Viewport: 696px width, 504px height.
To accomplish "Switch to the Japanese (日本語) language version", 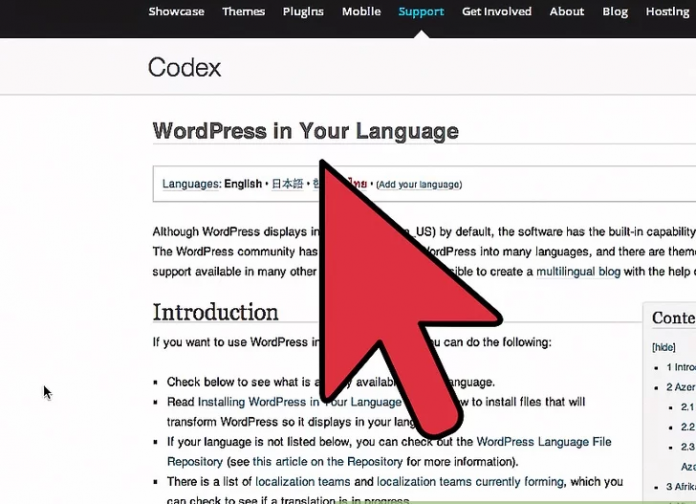I will tap(287, 184).
